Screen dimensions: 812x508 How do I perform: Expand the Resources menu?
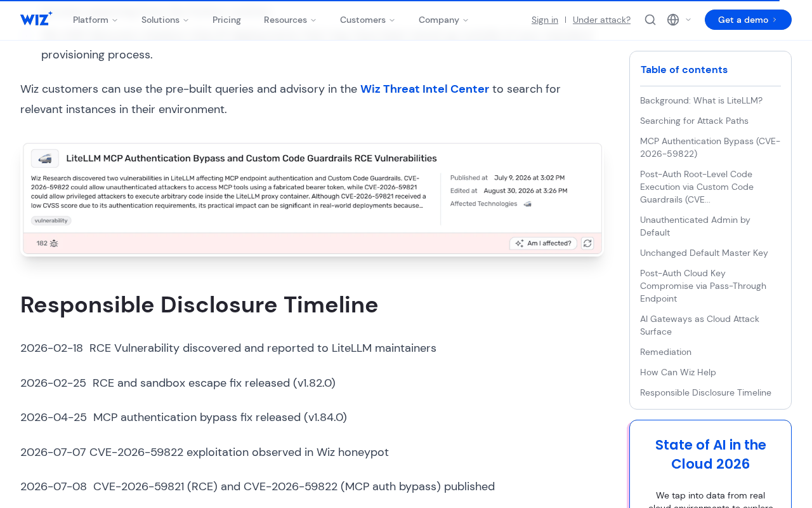pos(290,20)
